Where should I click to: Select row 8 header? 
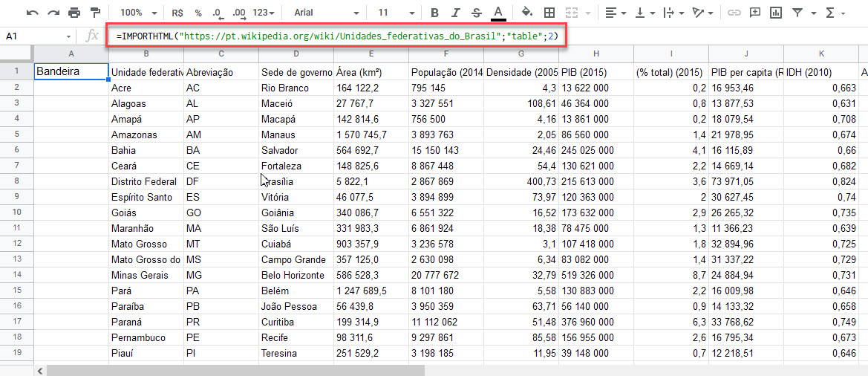click(16, 181)
